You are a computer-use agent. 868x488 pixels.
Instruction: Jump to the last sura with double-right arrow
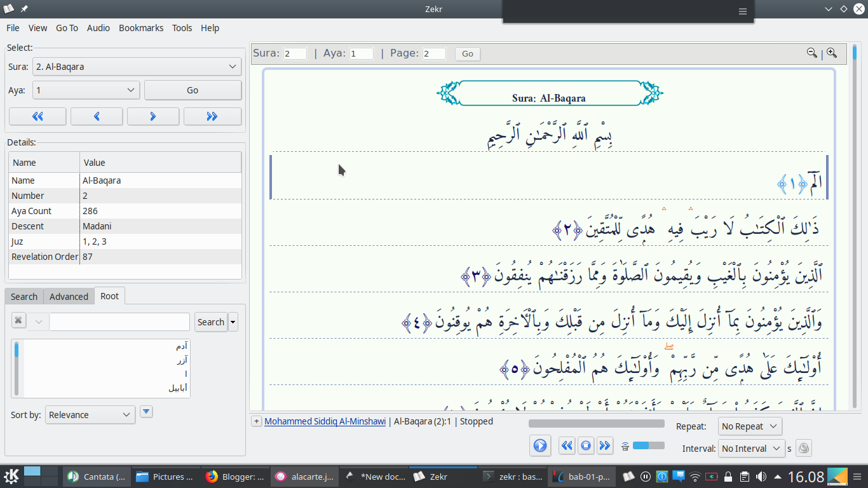pyautogui.click(x=212, y=116)
